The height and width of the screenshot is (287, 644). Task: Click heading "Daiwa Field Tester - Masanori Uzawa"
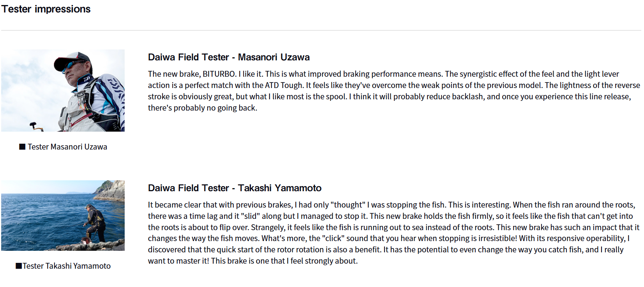pyautogui.click(x=229, y=57)
